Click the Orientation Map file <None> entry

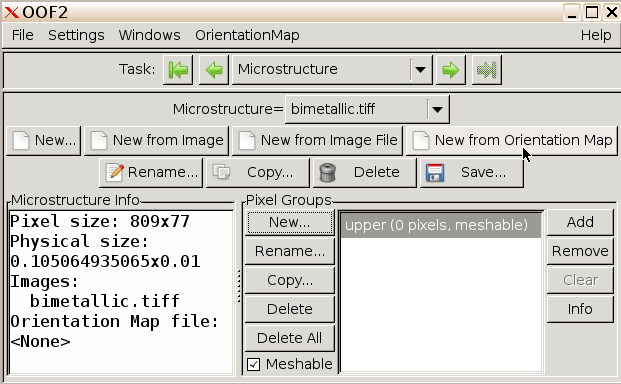40,342
